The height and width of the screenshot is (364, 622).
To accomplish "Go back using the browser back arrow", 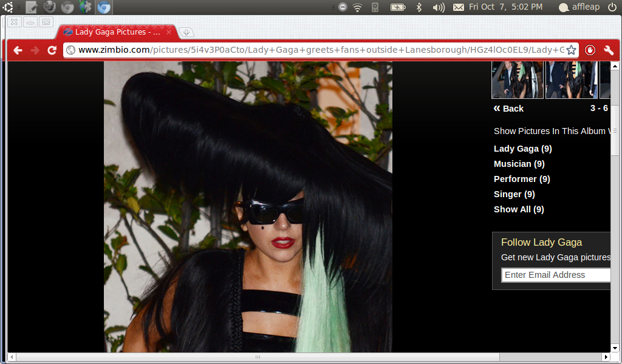I will tap(18, 50).
